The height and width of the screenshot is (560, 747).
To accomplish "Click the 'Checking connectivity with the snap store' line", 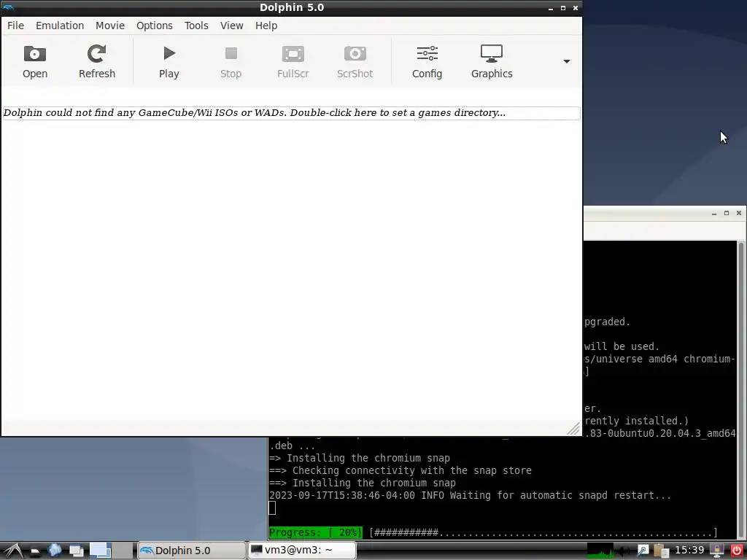I will (400, 470).
